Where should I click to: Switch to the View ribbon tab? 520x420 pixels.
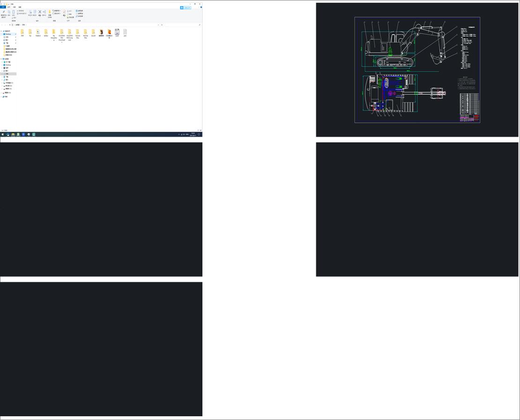pos(20,7)
